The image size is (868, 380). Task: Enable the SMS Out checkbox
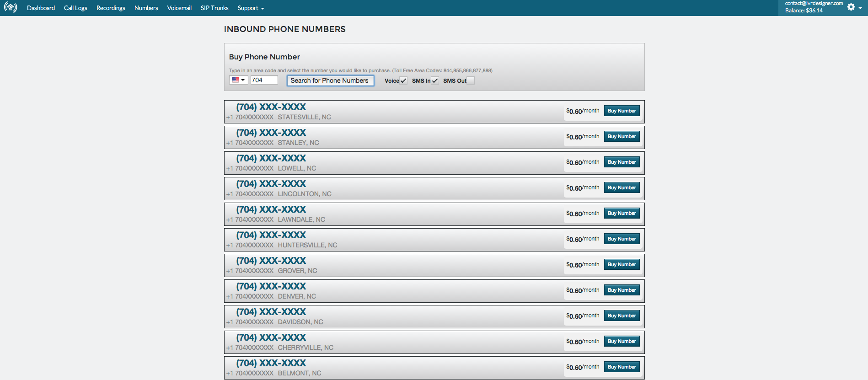[471, 80]
